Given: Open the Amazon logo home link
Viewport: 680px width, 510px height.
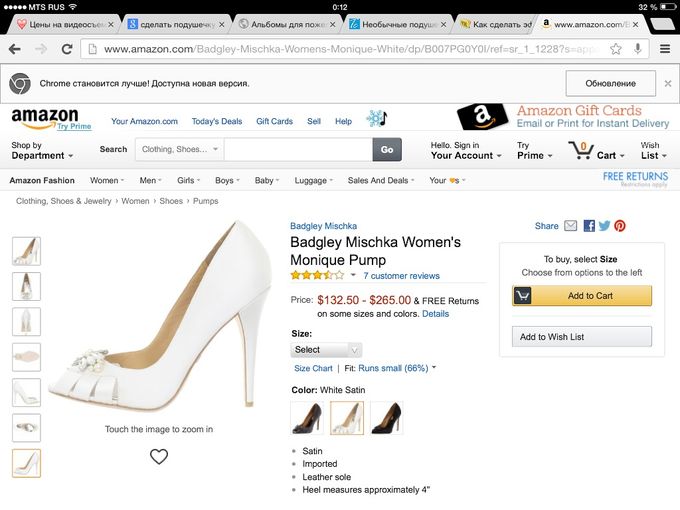Looking at the screenshot, I should pos(45,118).
